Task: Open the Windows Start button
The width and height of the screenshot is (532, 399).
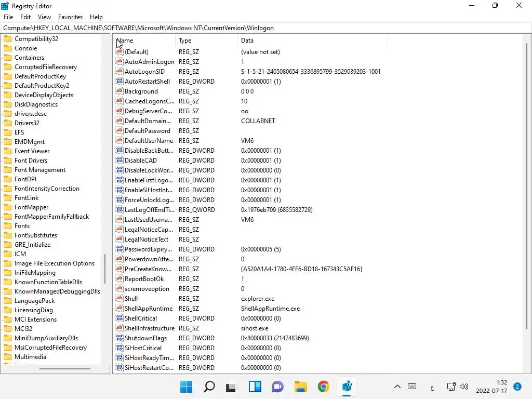Action: [187, 387]
